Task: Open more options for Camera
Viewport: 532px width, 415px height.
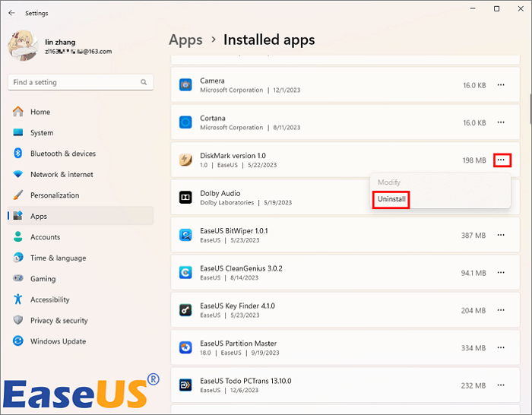Action: [x=501, y=85]
